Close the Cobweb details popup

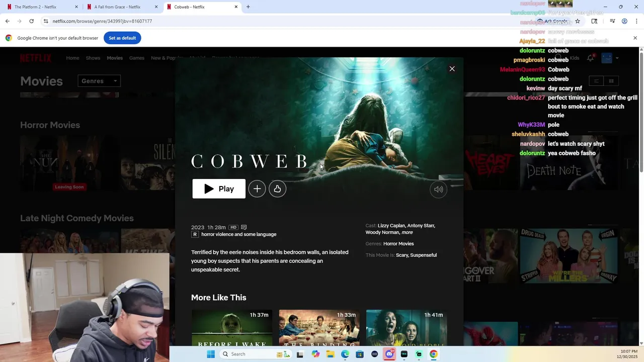coord(452,69)
